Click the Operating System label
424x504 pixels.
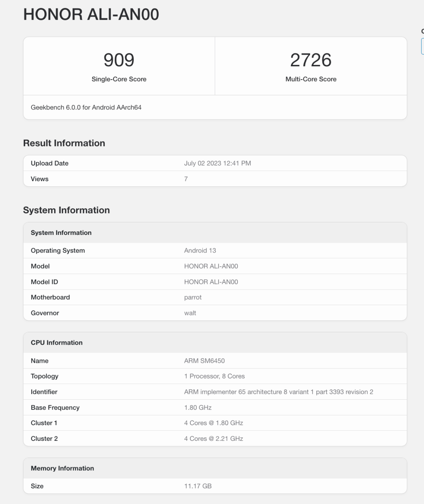pos(58,251)
